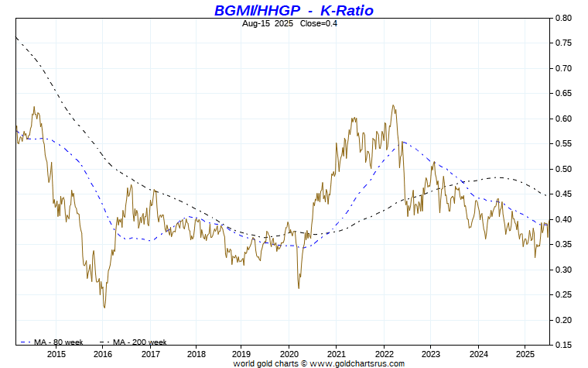Viewport: 588px width, 368px height.
Task: Click the chart title BGMI/HHGP - K-Ratio
Action: tap(294, 10)
